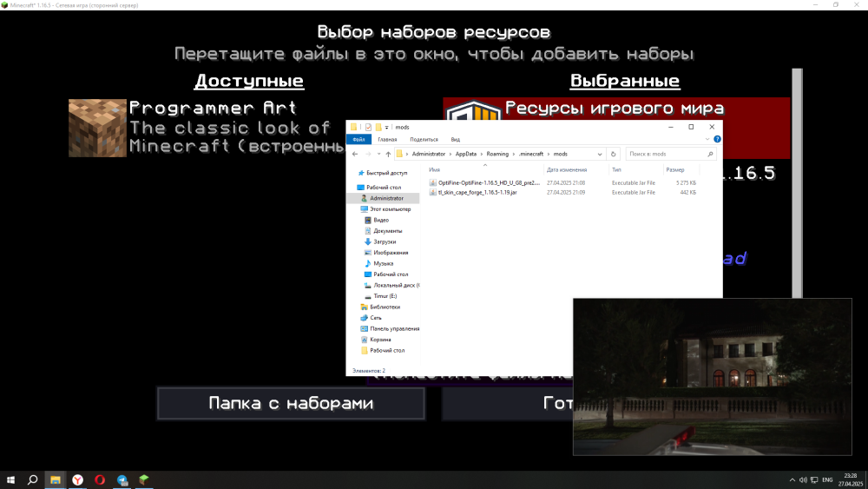Screen dimensions: 868x489
Task: Open Библиотеки in navigation pane
Action: coord(380,307)
